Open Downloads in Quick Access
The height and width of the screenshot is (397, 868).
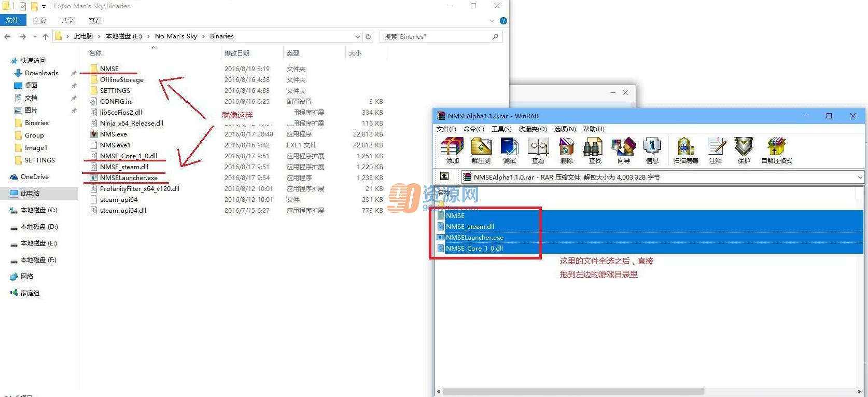point(41,73)
